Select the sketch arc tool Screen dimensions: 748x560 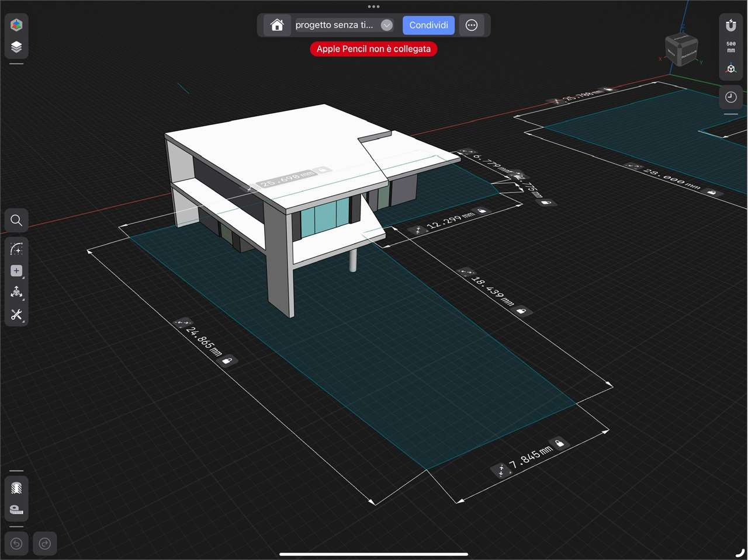tap(16, 249)
